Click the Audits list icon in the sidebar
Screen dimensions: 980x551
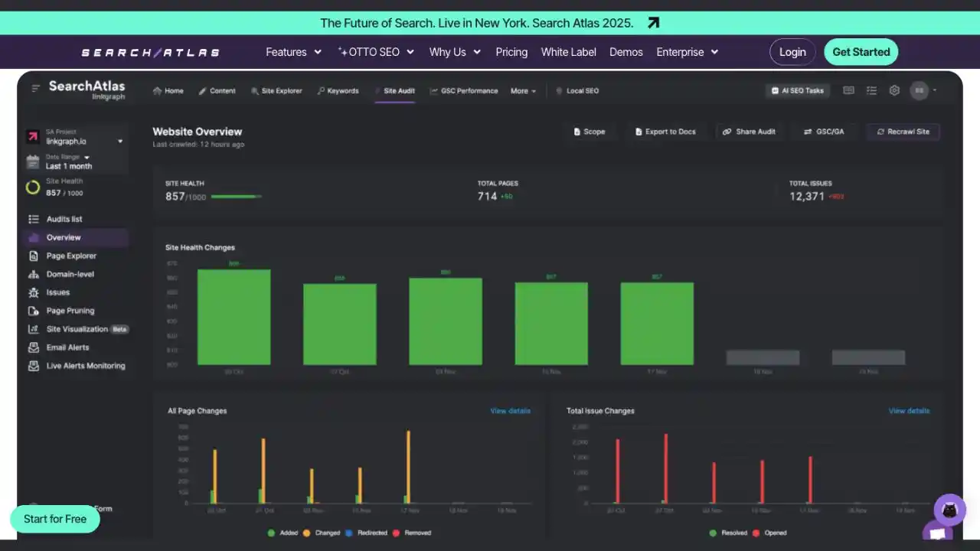(x=33, y=219)
